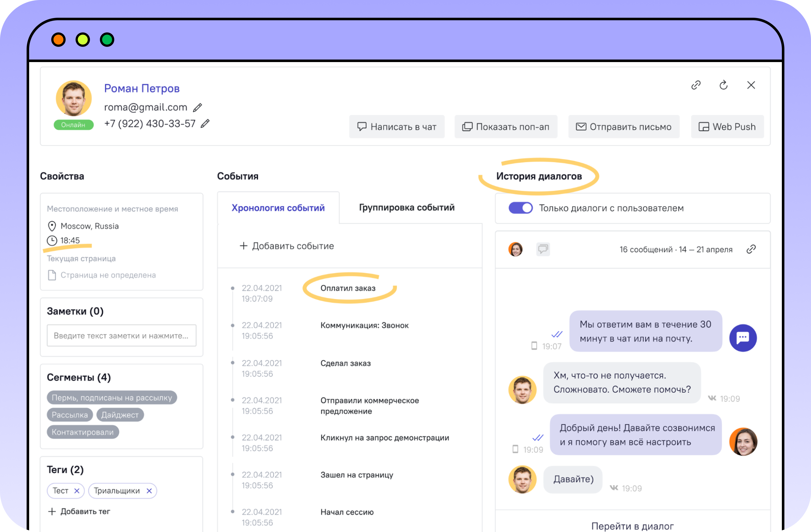Add a new event via Добавить событие
Viewport: 811px width, 532px height.
click(287, 246)
